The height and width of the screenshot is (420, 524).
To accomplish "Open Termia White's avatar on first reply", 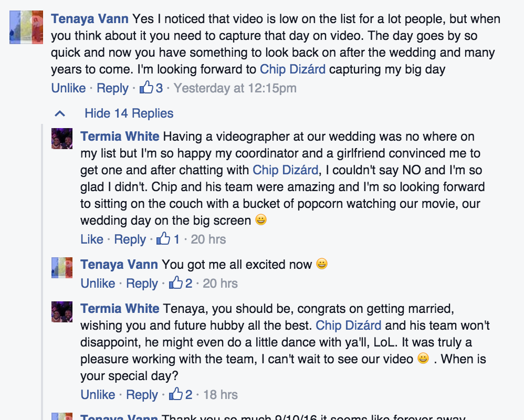I will [x=62, y=139].
